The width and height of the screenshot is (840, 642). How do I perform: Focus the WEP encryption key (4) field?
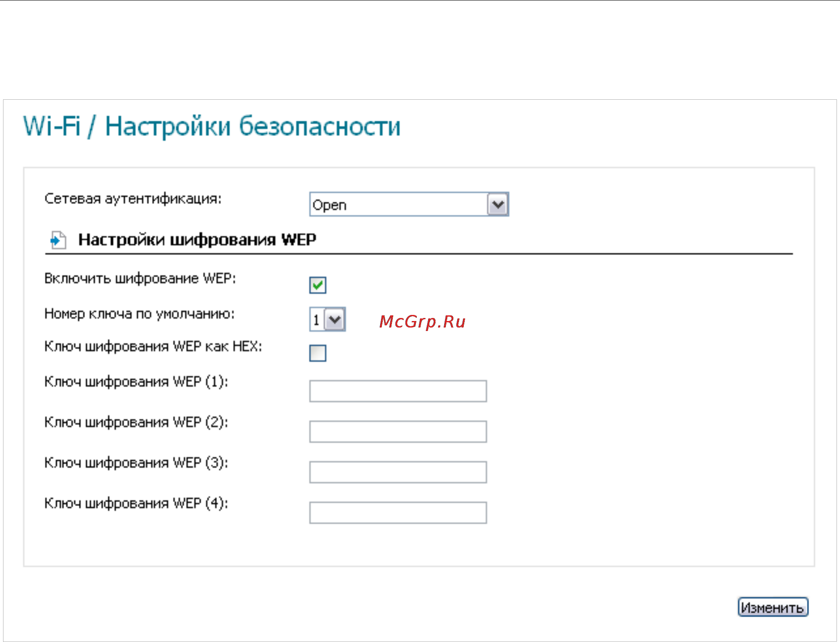[398, 513]
